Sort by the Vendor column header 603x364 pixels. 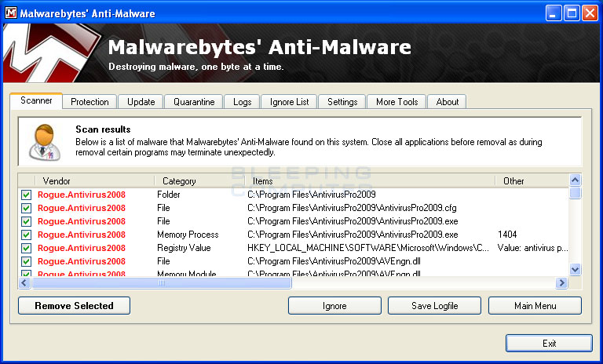[94, 181]
